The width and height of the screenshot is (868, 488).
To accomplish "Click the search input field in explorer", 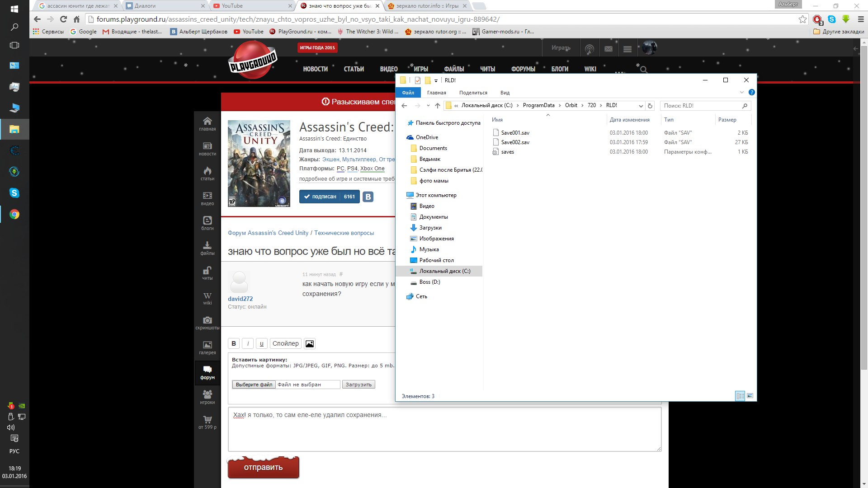I will (706, 105).
